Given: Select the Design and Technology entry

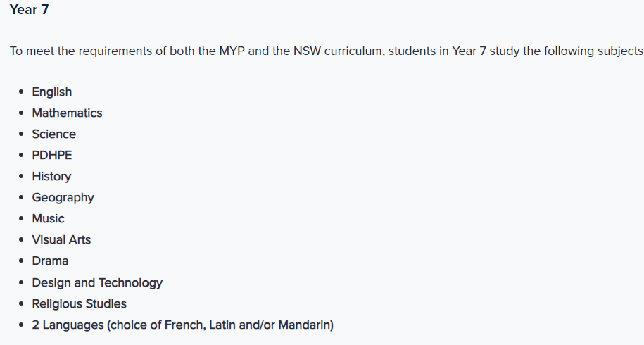Looking at the screenshot, I should click(x=97, y=282).
